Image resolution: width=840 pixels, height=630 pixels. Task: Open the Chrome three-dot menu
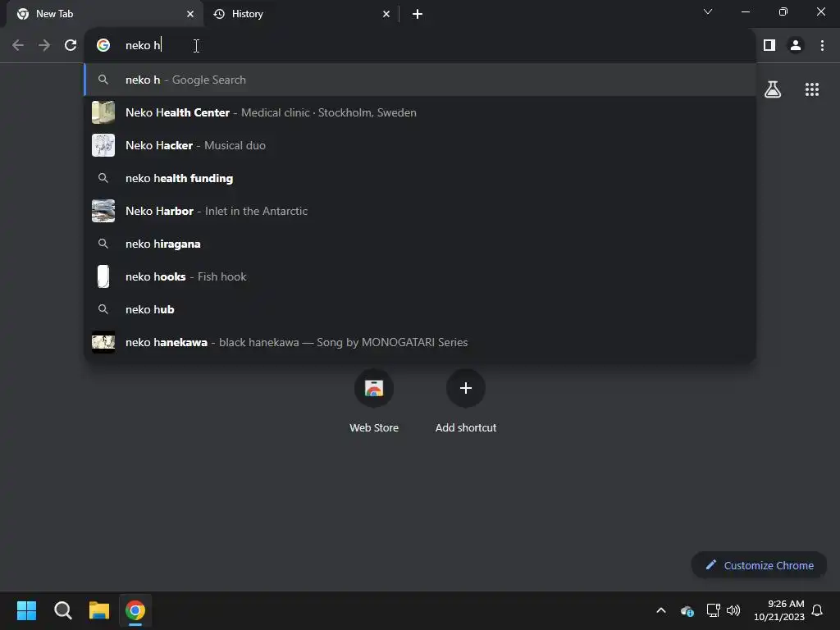tap(822, 46)
